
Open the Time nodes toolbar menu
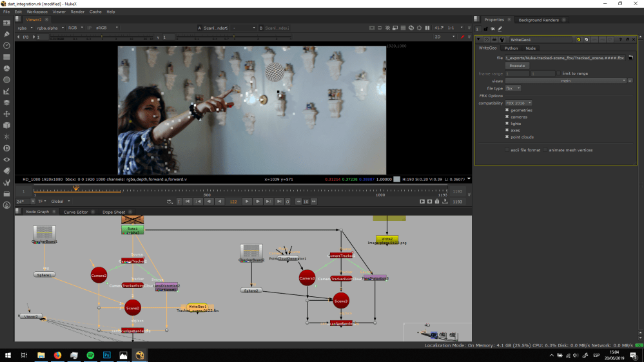6,46
